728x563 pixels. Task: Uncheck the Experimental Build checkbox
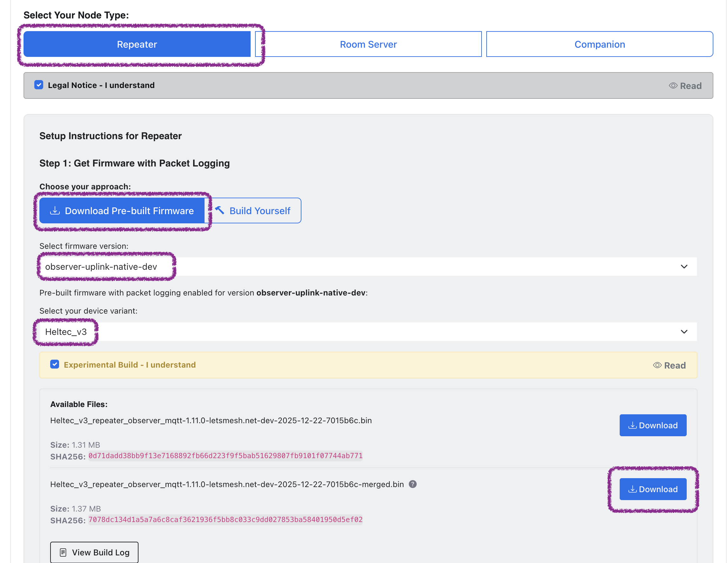click(55, 364)
